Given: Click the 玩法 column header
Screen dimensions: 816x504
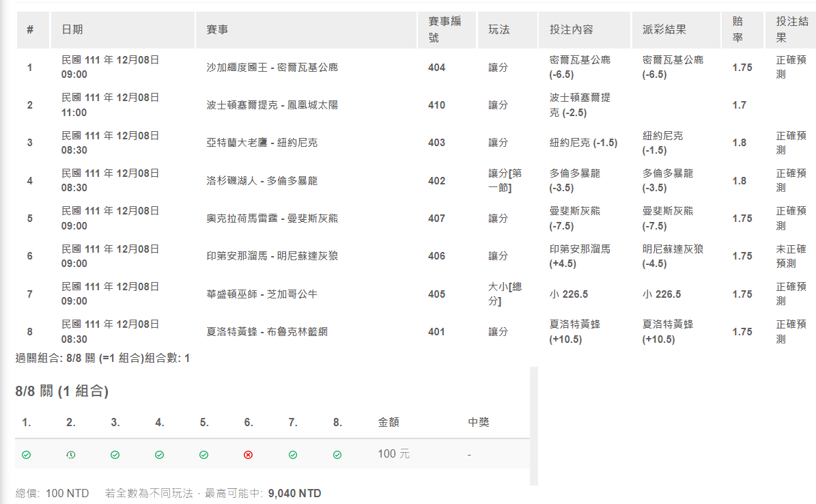Looking at the screenshot, I should coord(507,29).
